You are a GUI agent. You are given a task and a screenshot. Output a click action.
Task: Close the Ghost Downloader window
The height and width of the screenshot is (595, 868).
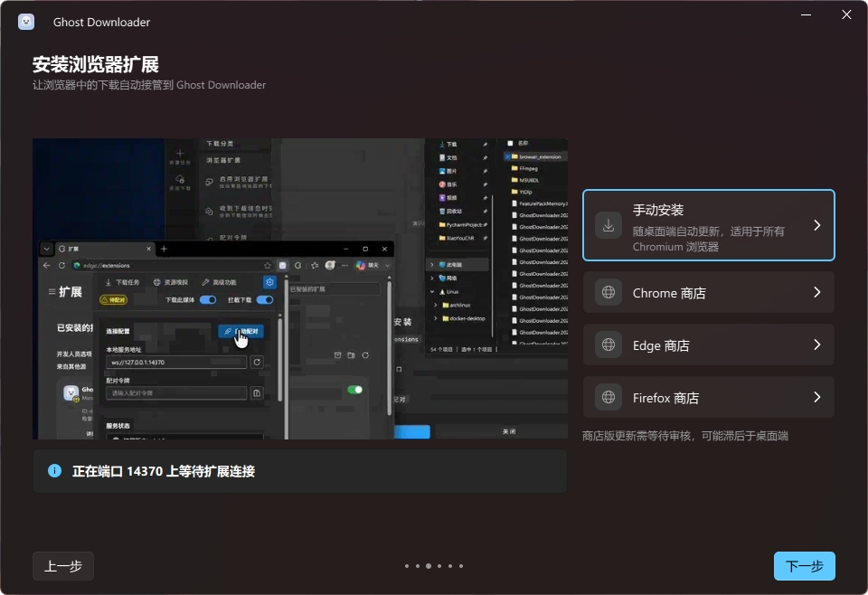tap(846, 15)
